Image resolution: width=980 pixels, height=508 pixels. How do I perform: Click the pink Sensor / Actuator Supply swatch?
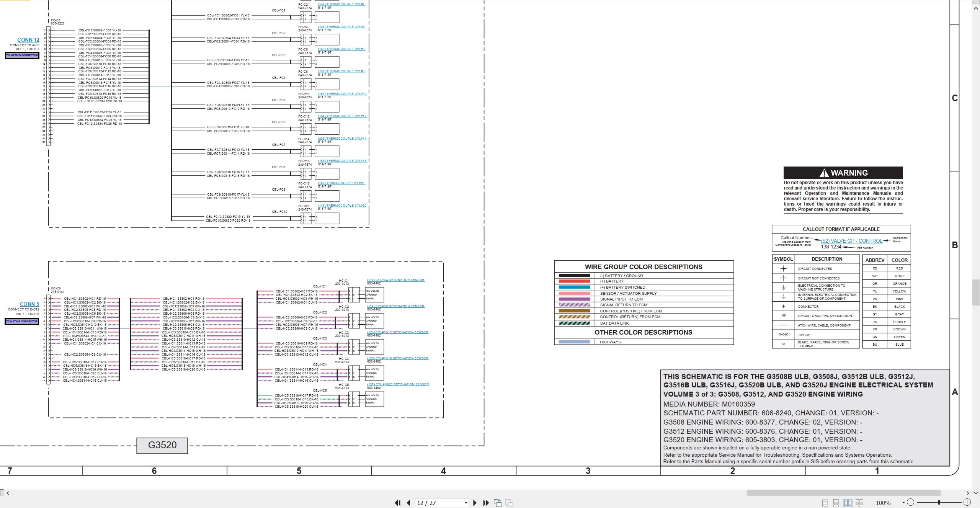[574, 293]
